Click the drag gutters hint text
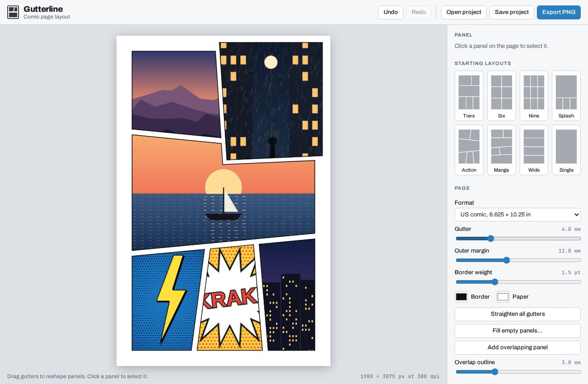The width and height of the screenshot is (588, 384). pos(77,376)
